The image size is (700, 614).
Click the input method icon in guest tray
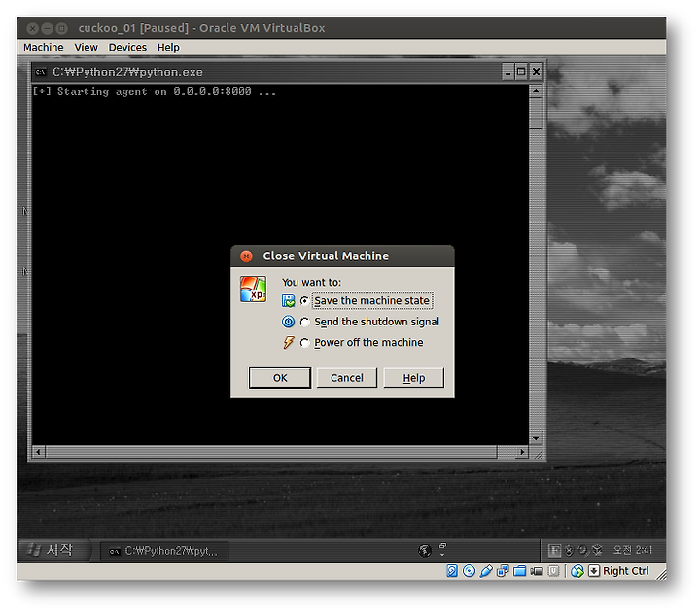(554, 550)
